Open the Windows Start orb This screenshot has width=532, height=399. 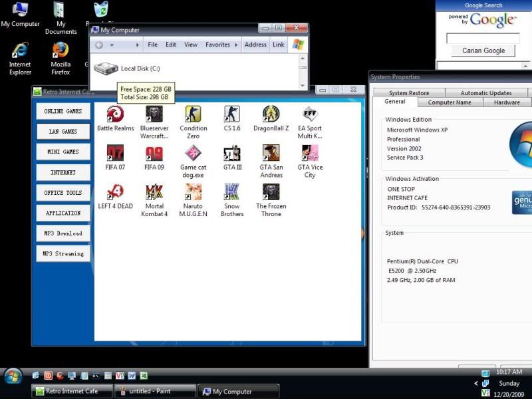pyautogui.click(x=13, y=376)
